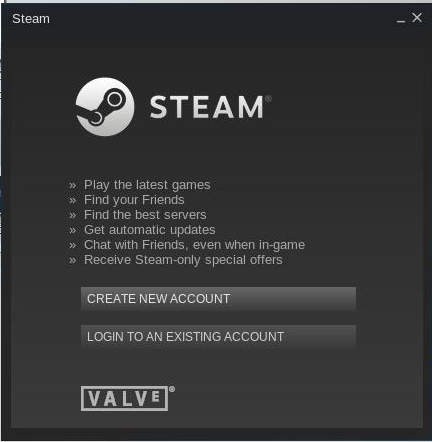Click the 'Play the latest games' line

click(147, 185)
